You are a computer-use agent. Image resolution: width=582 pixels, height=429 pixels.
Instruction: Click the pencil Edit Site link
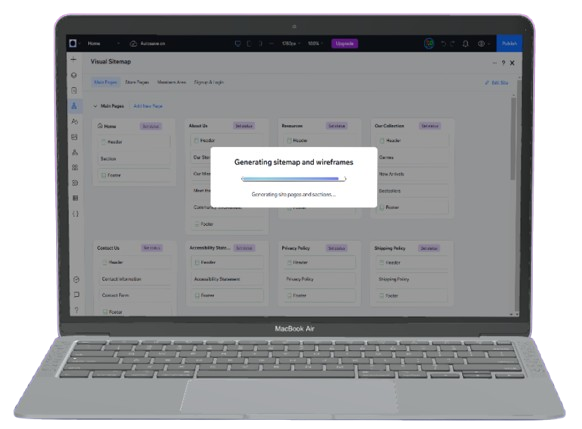tap(496, 83)
